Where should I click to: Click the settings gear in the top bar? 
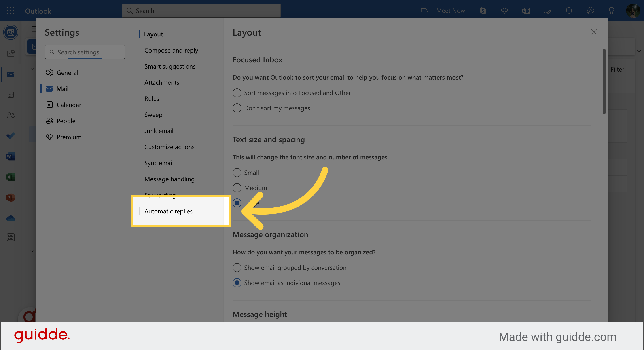click(x=590, y=11)
